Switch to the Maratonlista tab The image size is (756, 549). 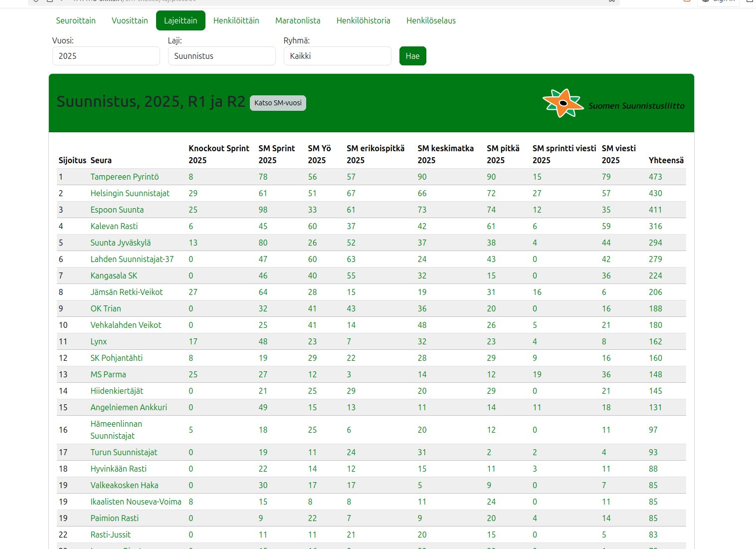[298, 20]
